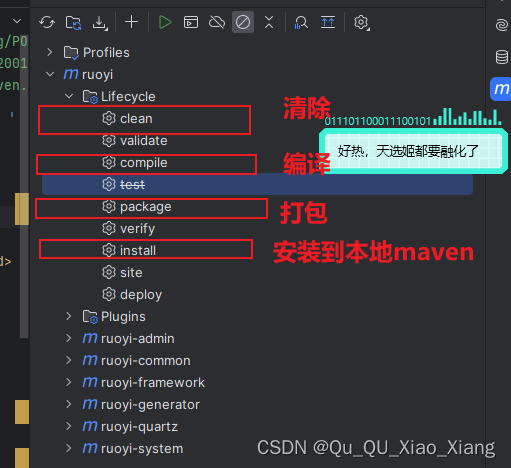Expand the ruoyi-generator module
Screen dimensions: 511x468
pyautogui.click(x=69, y=404)
